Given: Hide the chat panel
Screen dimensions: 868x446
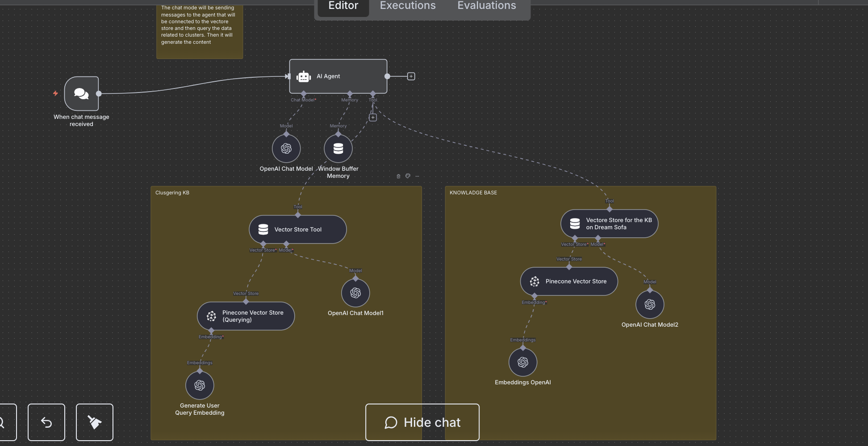Looking at the screenshot, I should [x=422, y=422].
